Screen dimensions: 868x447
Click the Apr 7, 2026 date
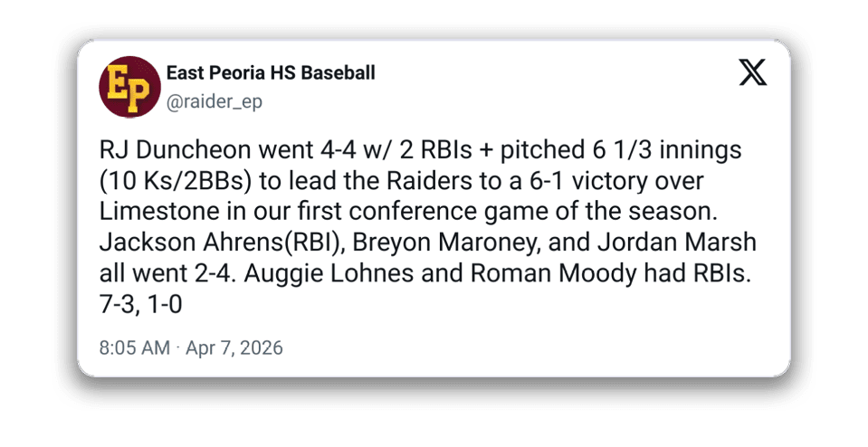point(234,347)
